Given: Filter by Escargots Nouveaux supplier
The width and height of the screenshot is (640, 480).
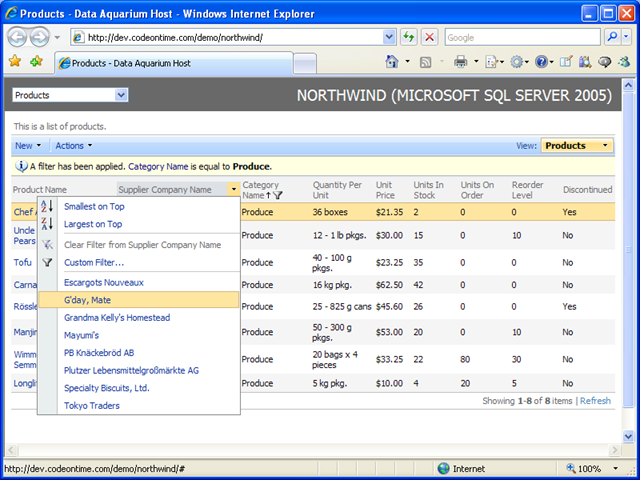Looking at the screenshot, I should (104, 282).
